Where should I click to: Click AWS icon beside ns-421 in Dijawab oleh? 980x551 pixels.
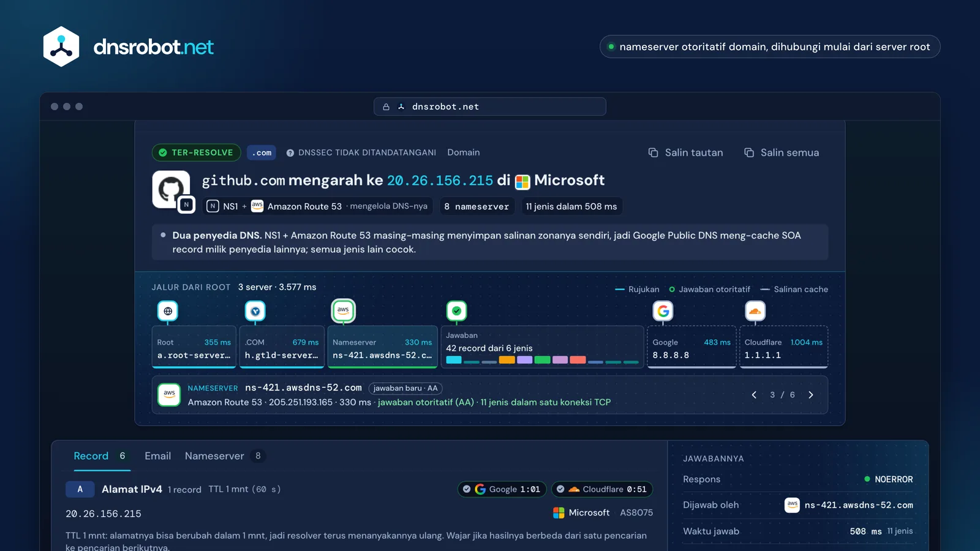tap(792, 505)
